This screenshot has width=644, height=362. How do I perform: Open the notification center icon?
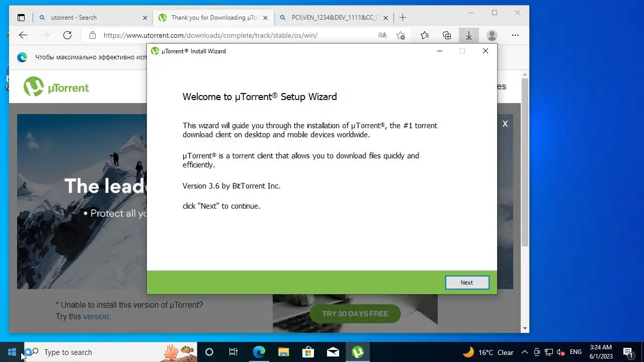pos(628,352)
